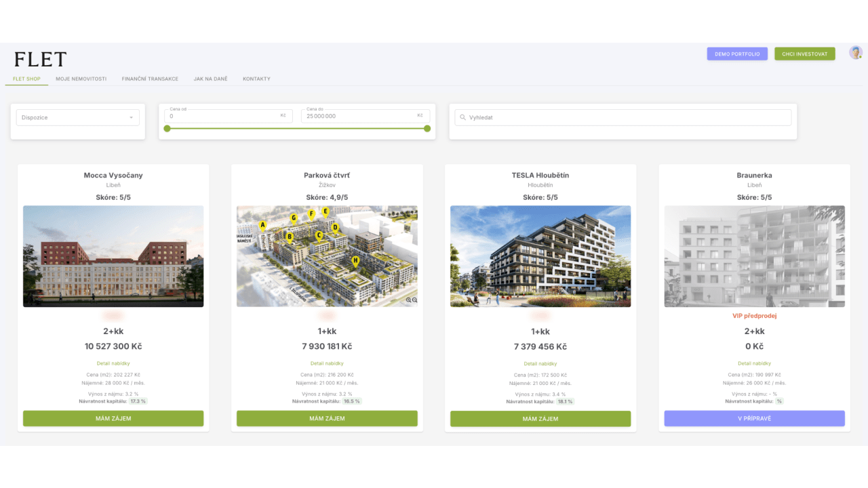Click the right price slider handle
Viewport: 868px width, 488px height.
pyautogui.click(x=427, y=129)
